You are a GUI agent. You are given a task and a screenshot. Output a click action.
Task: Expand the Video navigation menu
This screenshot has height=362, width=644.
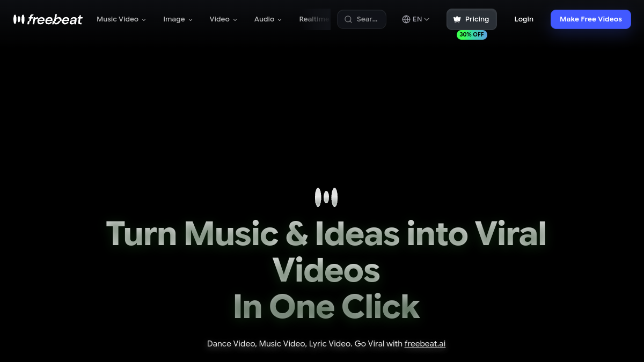click(x=223, y=19)
